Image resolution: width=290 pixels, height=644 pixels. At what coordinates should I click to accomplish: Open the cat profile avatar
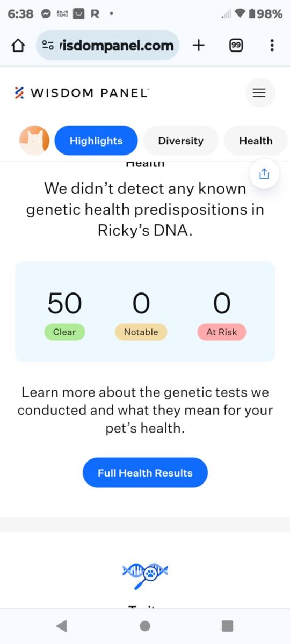(x=34, y=141)
